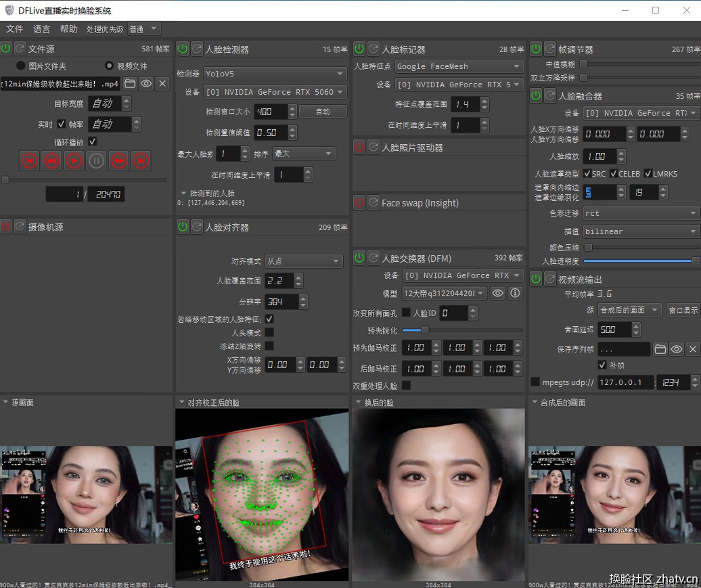Image resolution: width=701 pixels, height=588 pixels.
Task: Open the 源 合成后的画面 dropdown
Action: tap(629, 309)
